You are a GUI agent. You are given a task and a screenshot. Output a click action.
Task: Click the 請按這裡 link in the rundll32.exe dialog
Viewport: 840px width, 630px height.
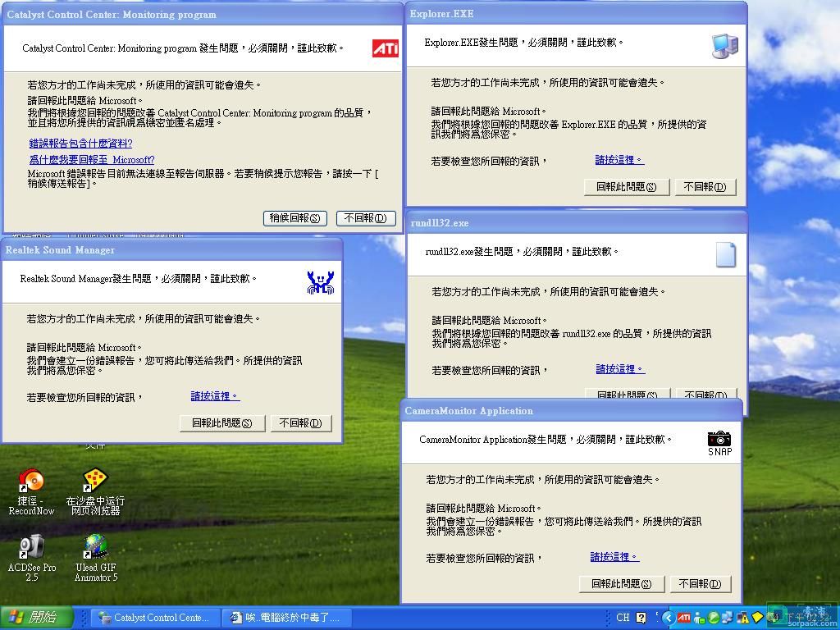(619, 369)
